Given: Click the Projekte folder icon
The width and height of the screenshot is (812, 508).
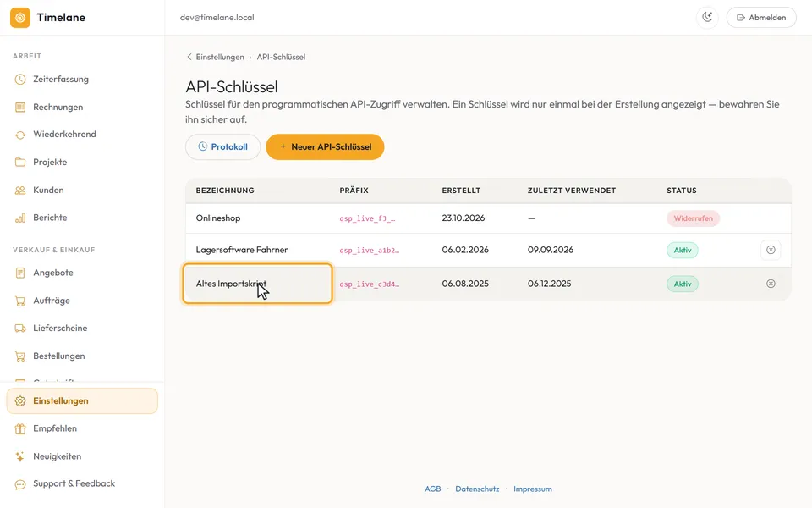Looking at the screenshot, I should (x=20, y=163).
